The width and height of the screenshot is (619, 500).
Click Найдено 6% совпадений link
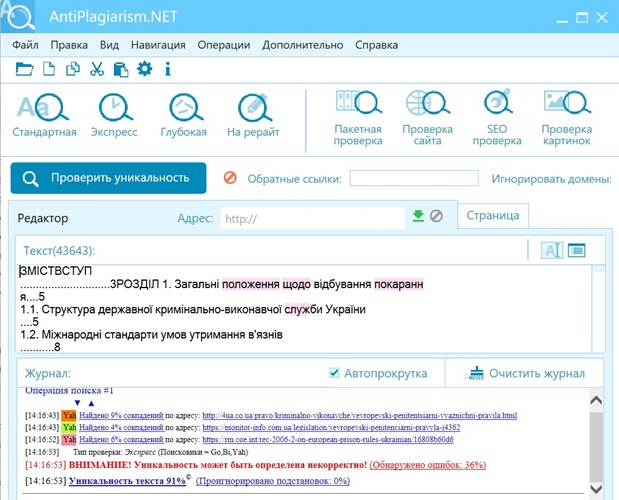[x=121, y=439]
